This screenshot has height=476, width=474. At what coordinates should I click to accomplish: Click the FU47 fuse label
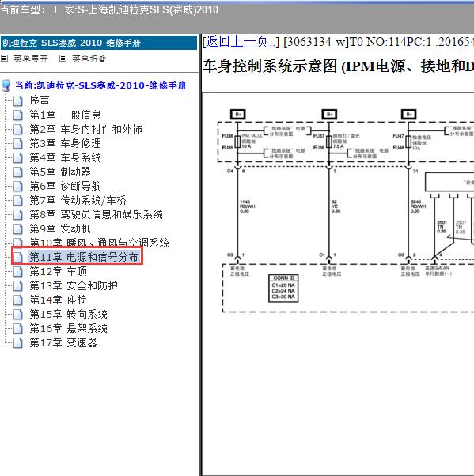click(398, 136)
